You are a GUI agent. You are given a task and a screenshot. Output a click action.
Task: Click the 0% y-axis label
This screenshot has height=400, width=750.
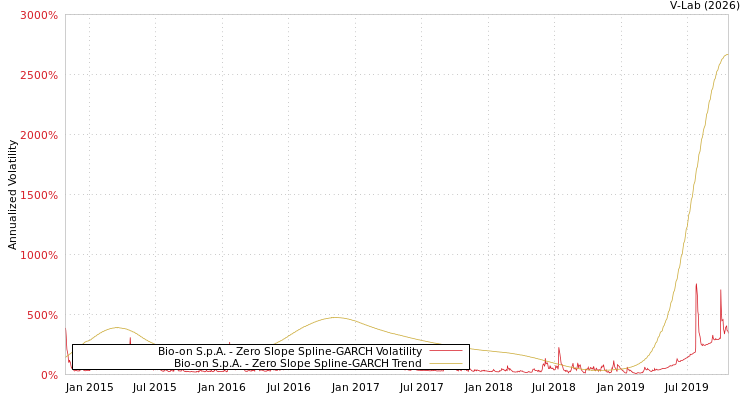[x=49, y=375]
